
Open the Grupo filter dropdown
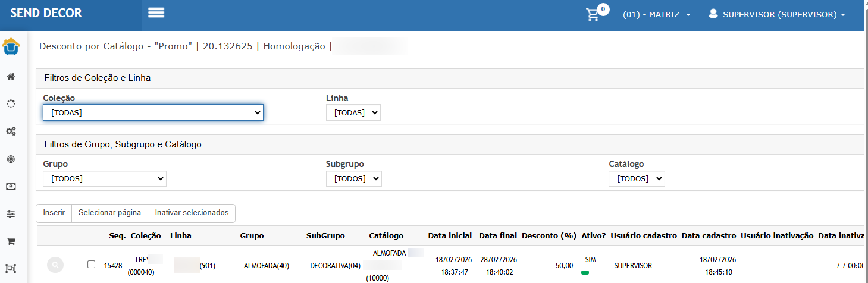[x=105, y=178]
